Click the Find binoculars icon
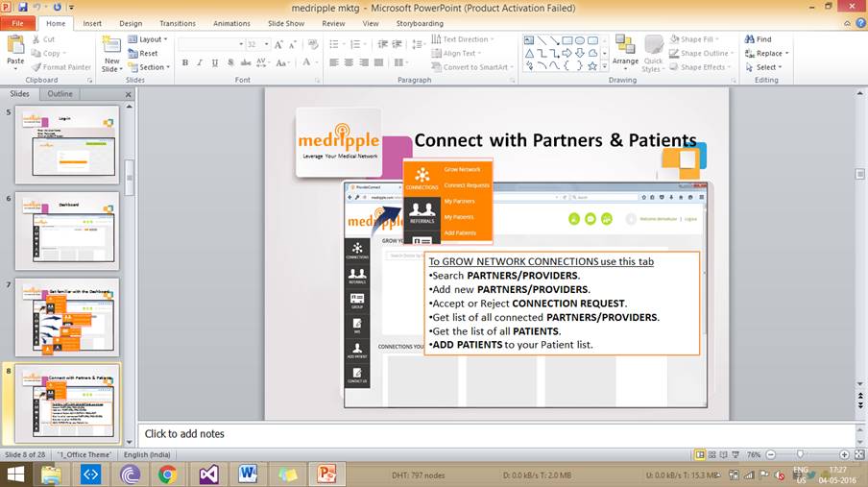 tap(749, 39)
